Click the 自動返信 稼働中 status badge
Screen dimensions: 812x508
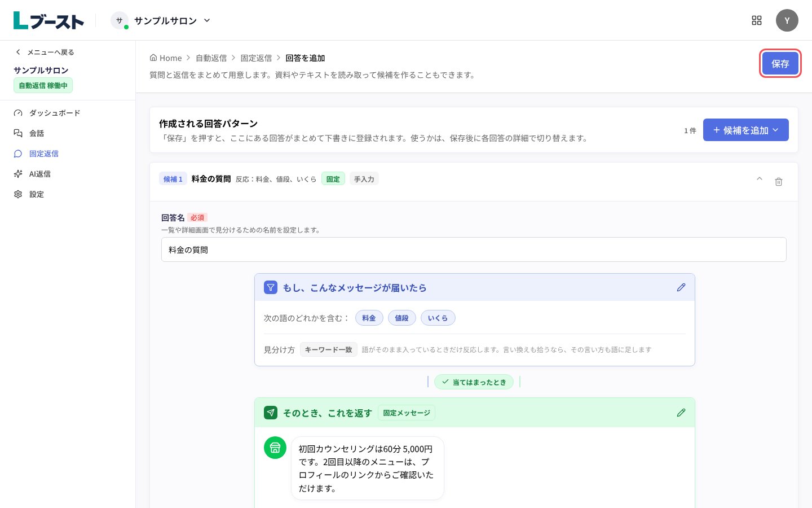(43, 85)
